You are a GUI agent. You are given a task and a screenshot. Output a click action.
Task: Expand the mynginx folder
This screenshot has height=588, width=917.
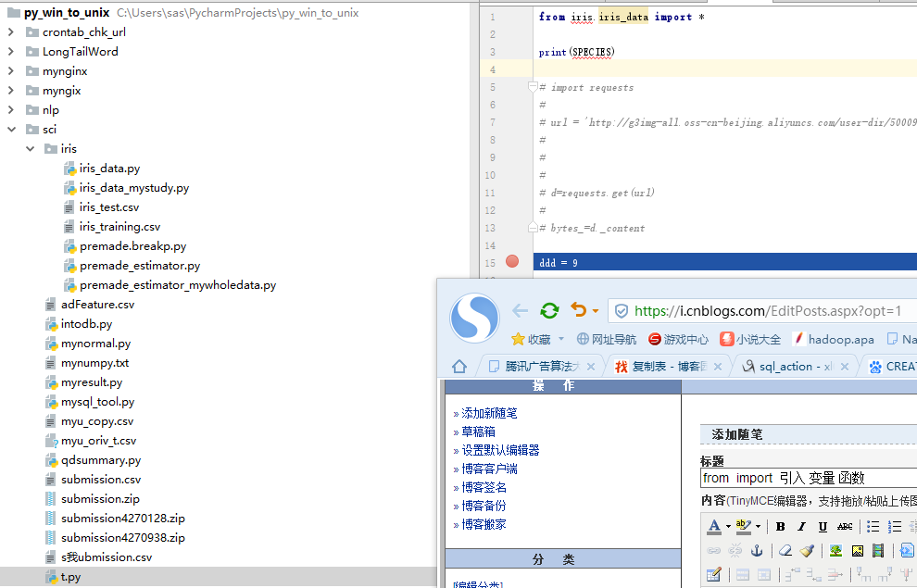point(10,70)
